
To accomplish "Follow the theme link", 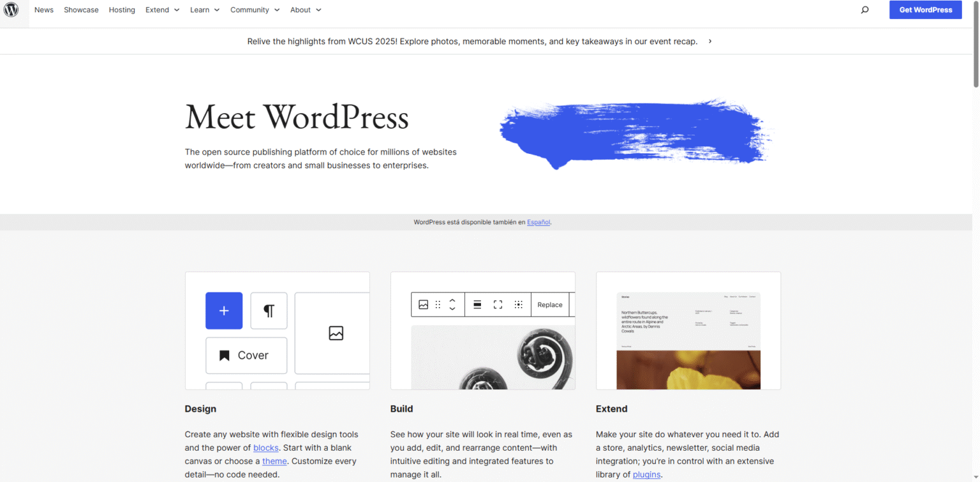I will tap(274, 461).
